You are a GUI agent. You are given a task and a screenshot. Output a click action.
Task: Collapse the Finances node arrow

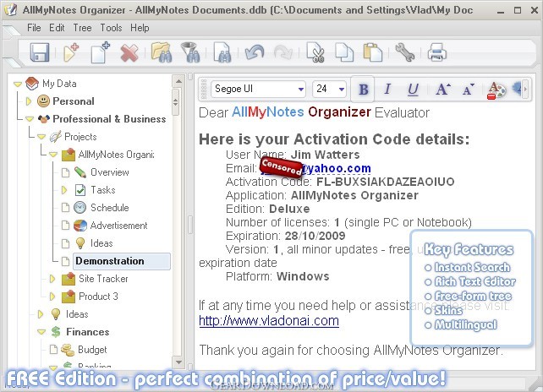coord(41,332)
